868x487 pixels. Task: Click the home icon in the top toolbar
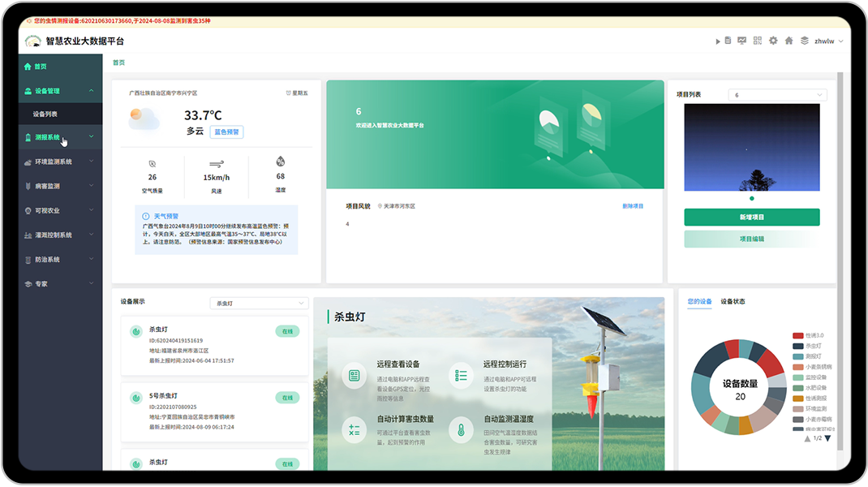click(789, 40)
